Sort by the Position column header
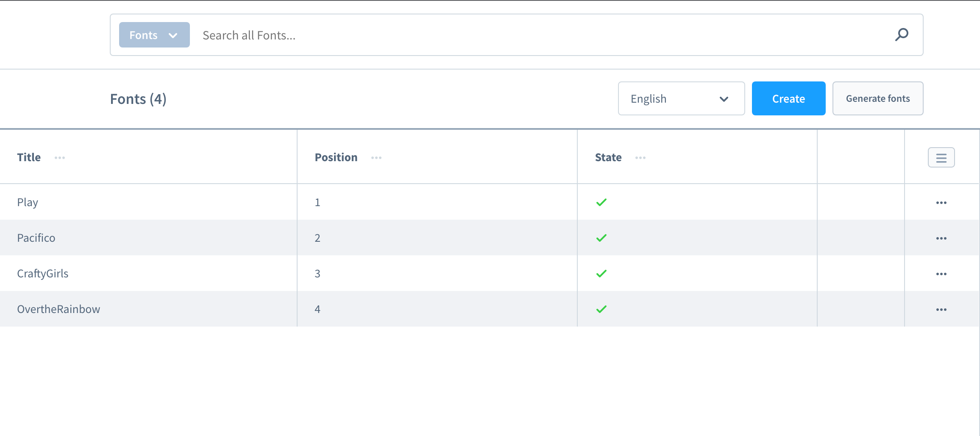The width and height of the screenshot is (980, 436). pos(336,157)
